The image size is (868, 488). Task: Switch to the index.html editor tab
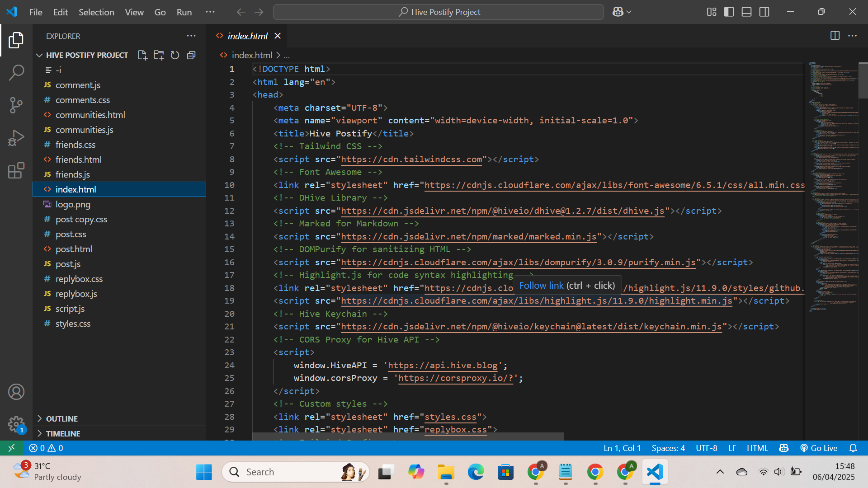click(x=247, y=36)
